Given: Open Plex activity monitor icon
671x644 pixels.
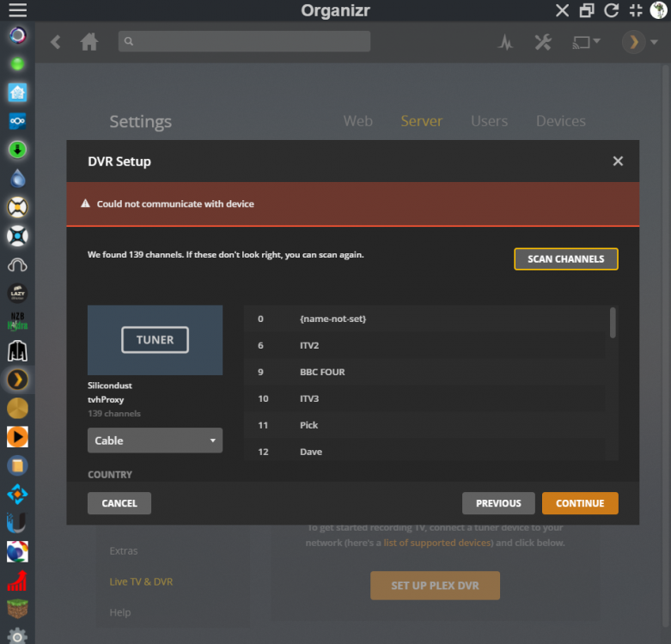Looking at the screenshot, I should tap(505, 42).
